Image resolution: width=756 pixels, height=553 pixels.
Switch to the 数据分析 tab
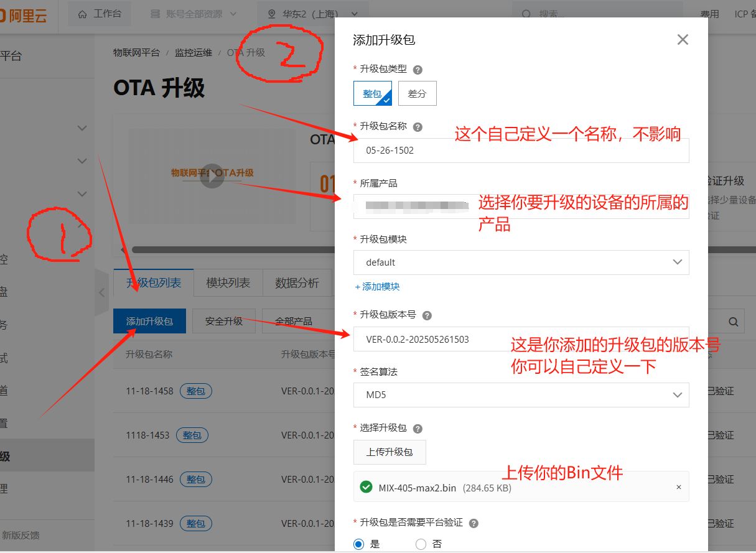point(297,283)
